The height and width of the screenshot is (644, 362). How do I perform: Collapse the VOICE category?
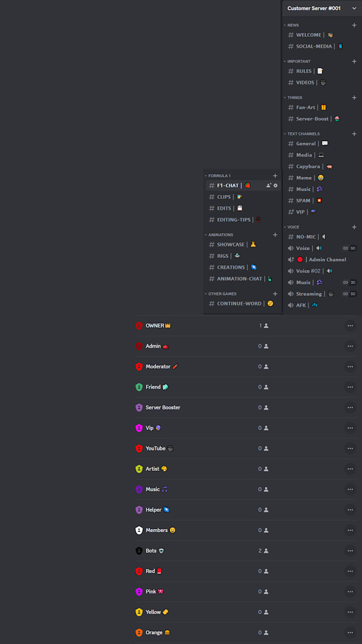tap(293, 227)
